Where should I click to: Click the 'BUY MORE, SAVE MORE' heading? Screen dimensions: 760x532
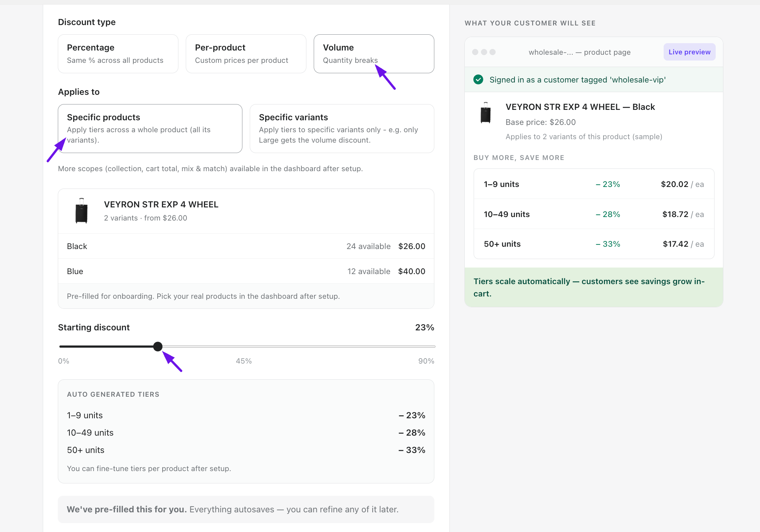point(519,158)
